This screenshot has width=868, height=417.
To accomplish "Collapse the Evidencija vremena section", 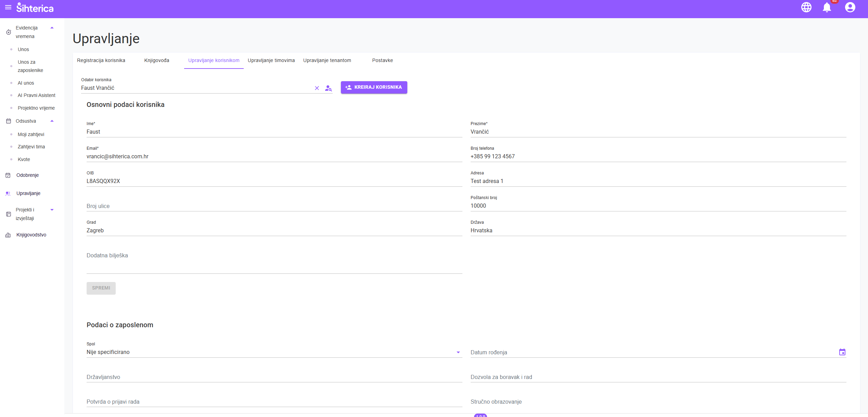I will pyautogui.click(x=52, y=28).
